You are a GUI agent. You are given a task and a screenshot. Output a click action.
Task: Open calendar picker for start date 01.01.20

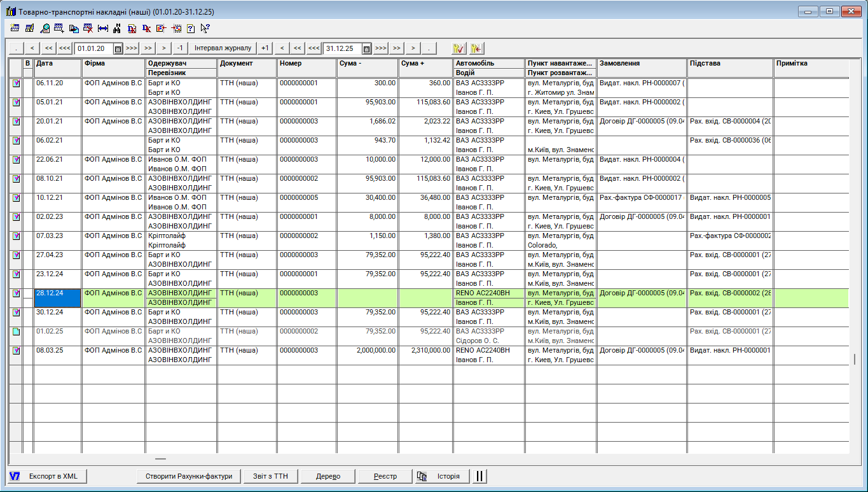coord(118,48)
